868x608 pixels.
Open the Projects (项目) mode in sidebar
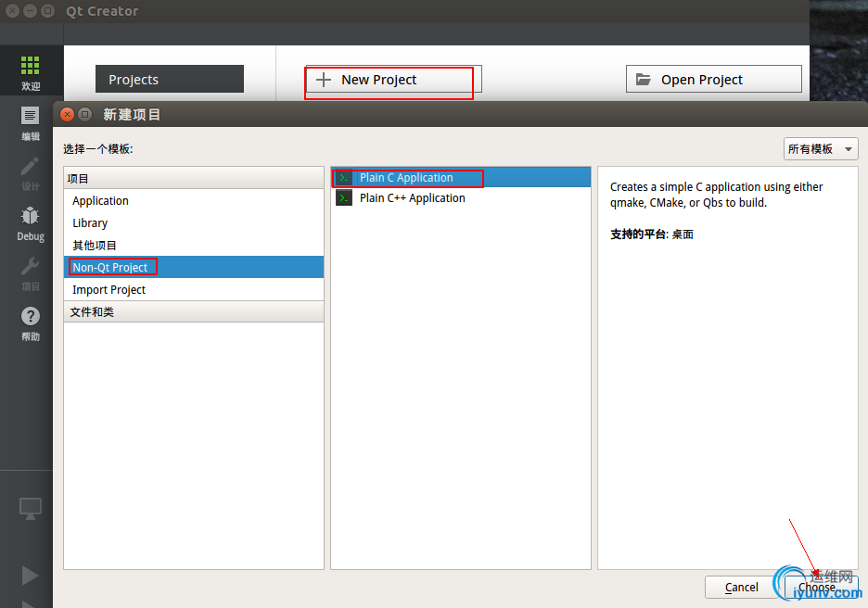pyautogui.click(x=31, y=273)
